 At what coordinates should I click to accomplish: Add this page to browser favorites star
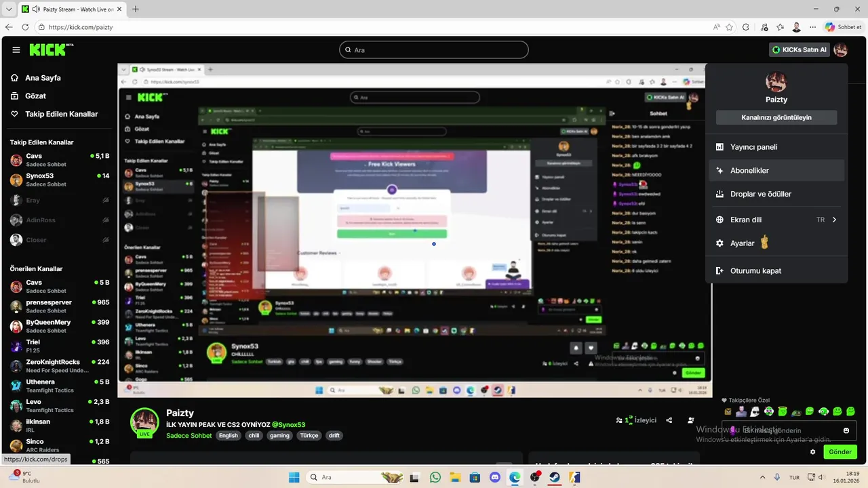tap(730, 27)
